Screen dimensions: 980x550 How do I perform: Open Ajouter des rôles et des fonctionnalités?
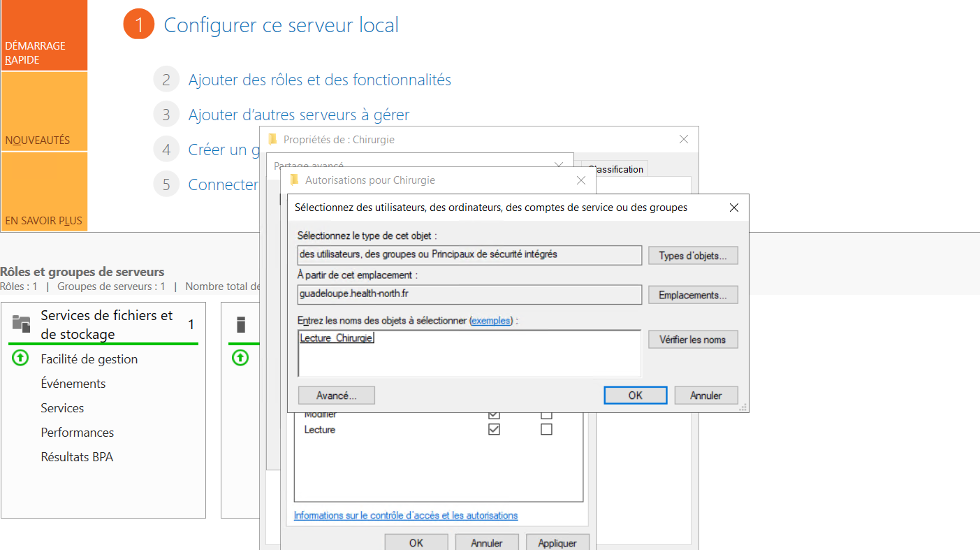click(319, 80)
